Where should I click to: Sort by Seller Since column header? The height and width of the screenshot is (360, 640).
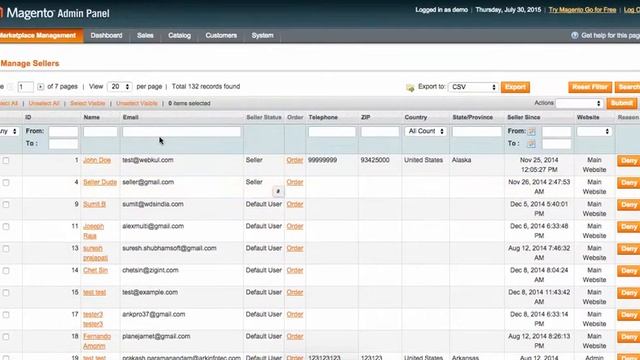[x=524, y=117]
